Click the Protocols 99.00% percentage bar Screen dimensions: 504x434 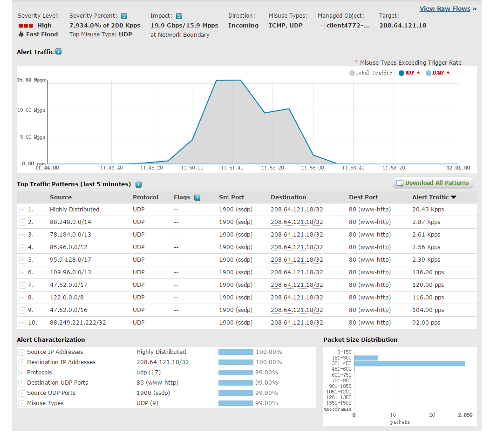[x=236, y=373]
